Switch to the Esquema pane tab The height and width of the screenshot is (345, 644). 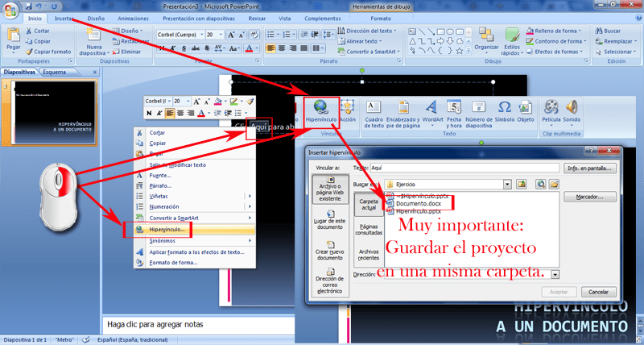(x=54, y=72)
